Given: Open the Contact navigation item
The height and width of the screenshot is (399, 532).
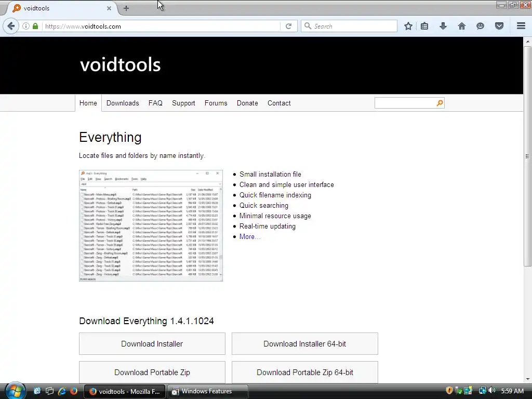Looking at the screenshot, I should [279, 103].
